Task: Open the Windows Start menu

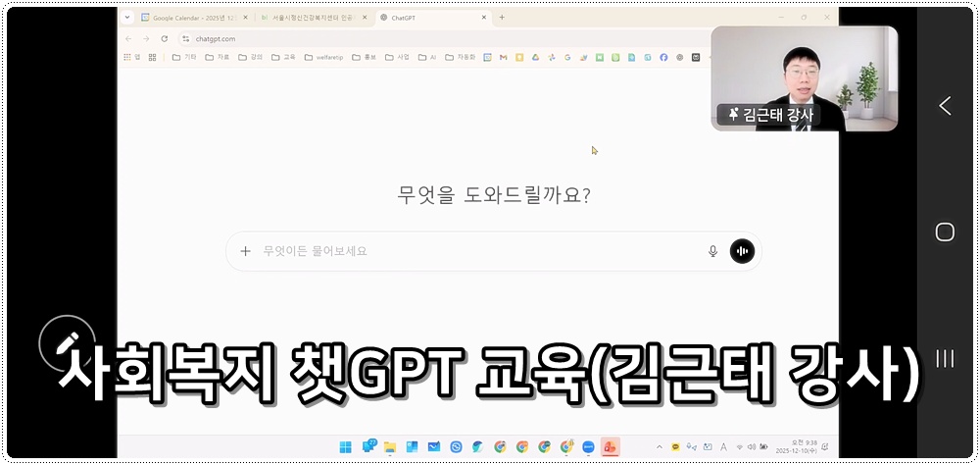Action: pos(345,446)
